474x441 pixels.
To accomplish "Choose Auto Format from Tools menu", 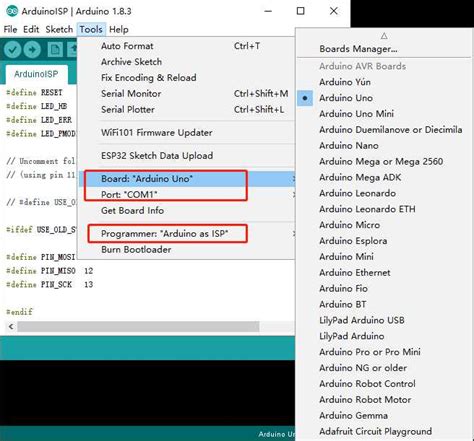I will (187, 46).
